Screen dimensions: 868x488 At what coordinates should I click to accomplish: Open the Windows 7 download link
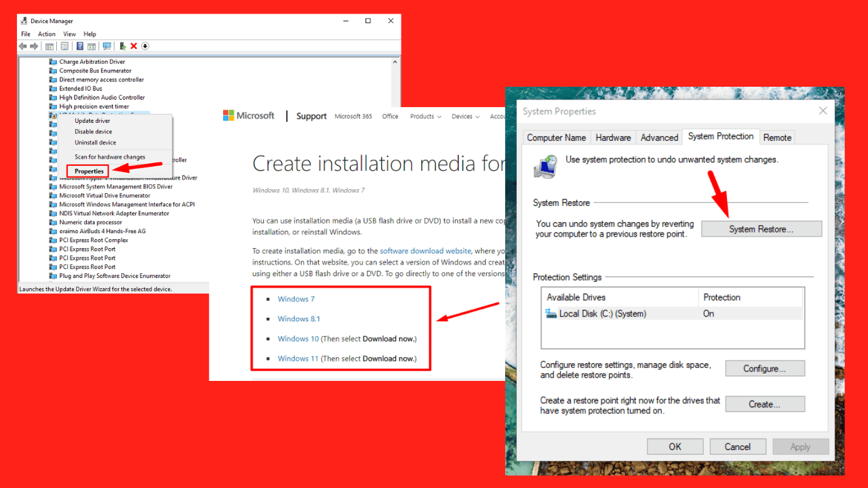coord(296,299)
